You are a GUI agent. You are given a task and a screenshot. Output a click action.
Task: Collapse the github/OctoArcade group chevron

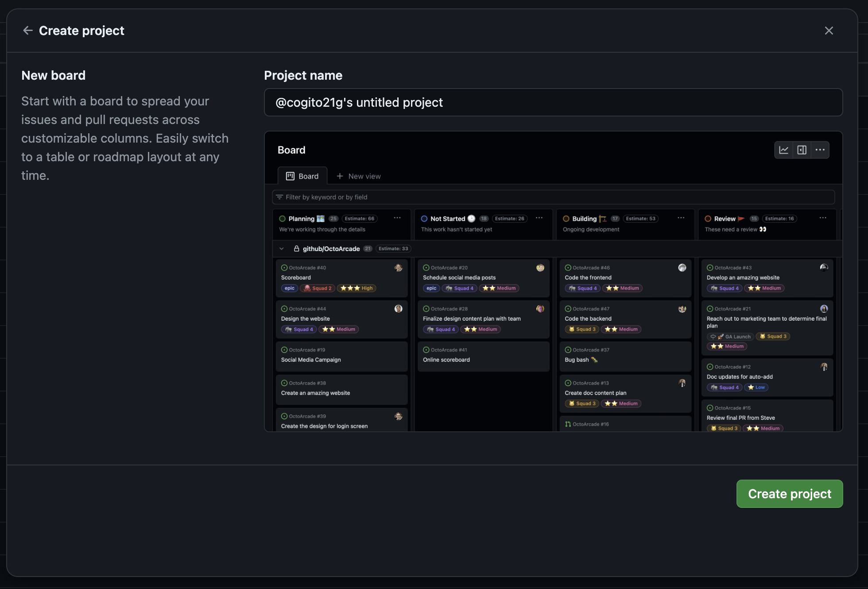[282, 249]
